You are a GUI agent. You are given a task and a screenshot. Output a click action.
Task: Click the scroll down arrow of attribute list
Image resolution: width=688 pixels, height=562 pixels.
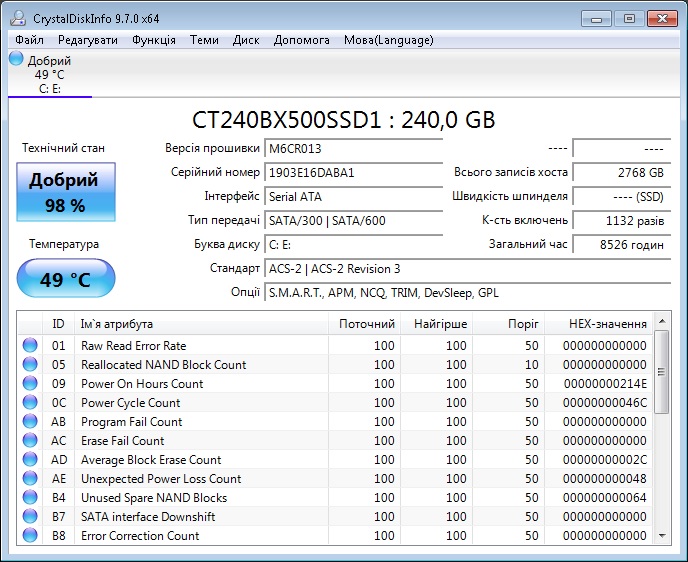tap(662, 536)
